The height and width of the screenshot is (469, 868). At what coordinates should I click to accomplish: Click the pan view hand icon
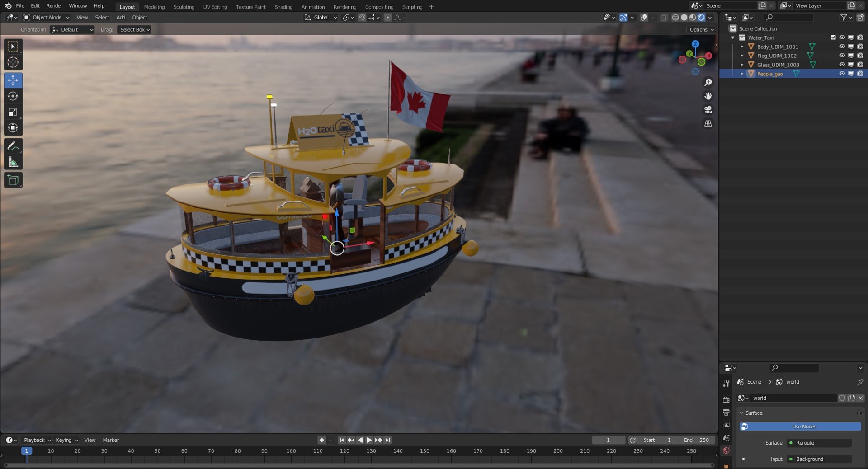[x=708, y=96]
